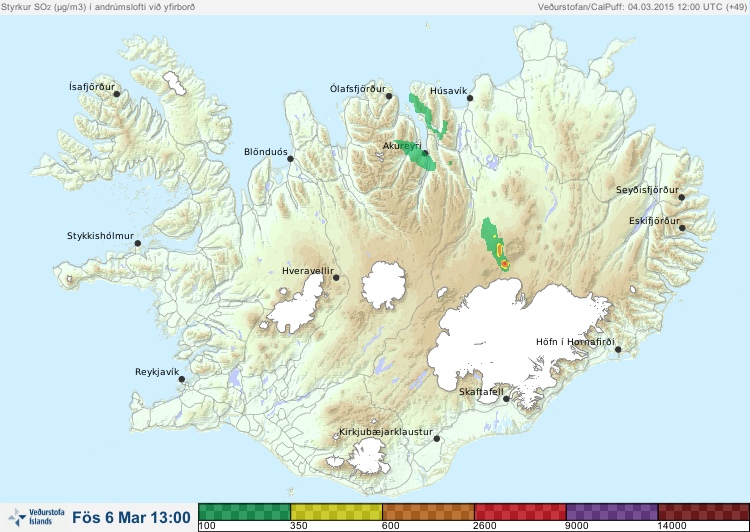Click the Húsavík marker dot
This screenshot has height=532, width=750.
[470, 98]
